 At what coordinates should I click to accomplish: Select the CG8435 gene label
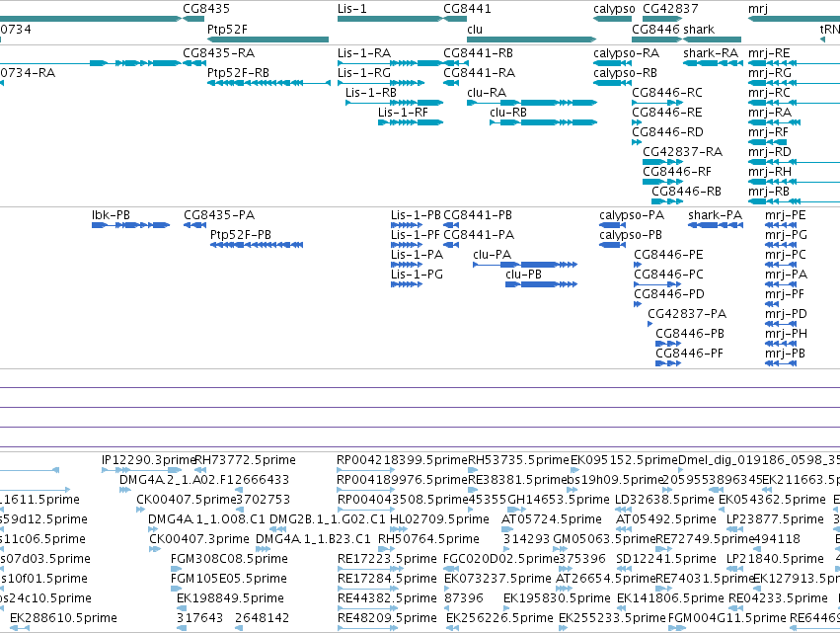coord(206,9)
